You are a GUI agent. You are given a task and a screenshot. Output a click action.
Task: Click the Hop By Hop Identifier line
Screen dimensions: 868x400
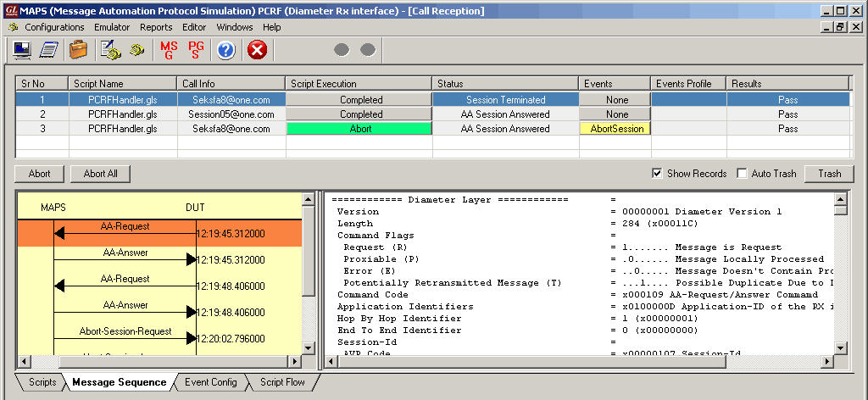coord(518,318)
